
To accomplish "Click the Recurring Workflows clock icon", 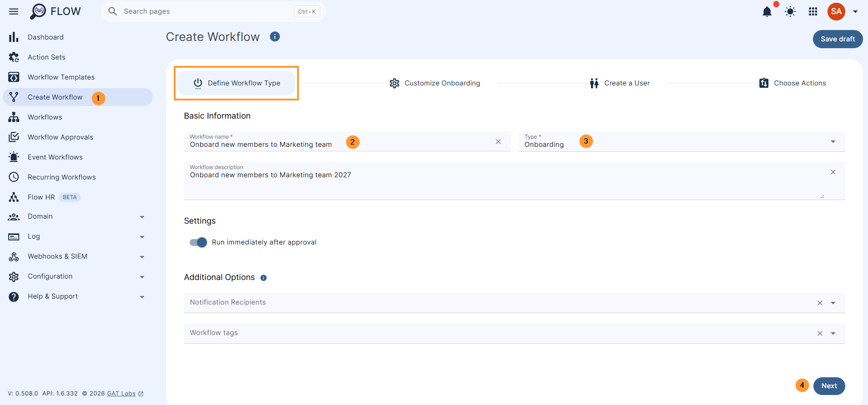I will [x=14, y=177].
